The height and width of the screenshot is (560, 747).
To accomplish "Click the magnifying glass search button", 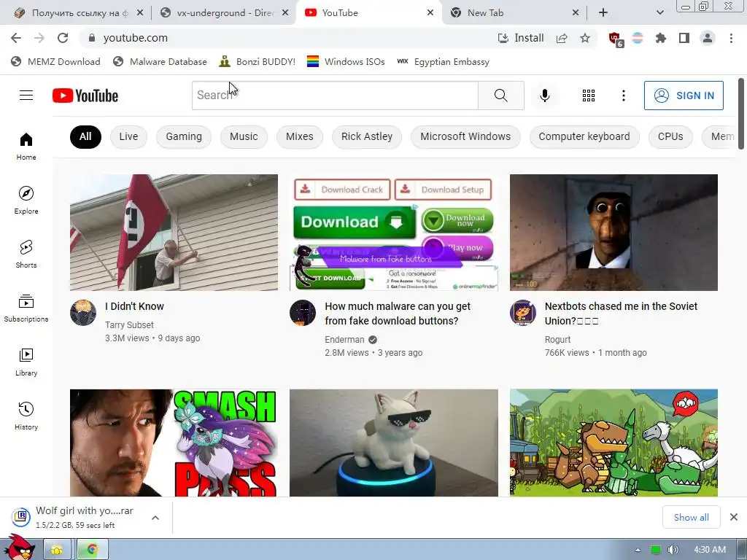I will click(500, 96).
